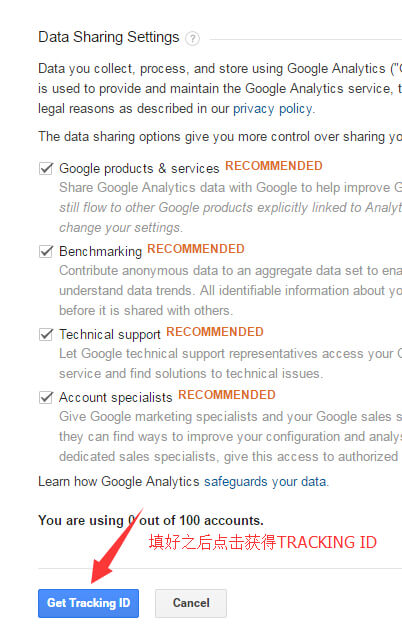The height and width of the screenshot is (626, 402).
Task: Click RECOMMENDED tag beside Account specialists
Action: 227,395
